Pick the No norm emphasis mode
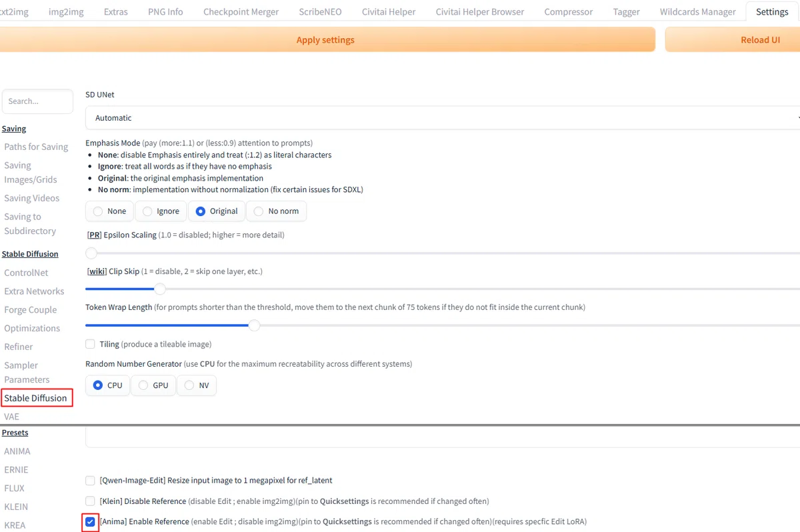800x532 pixels. pyautogui.click(x=277, y=211)
